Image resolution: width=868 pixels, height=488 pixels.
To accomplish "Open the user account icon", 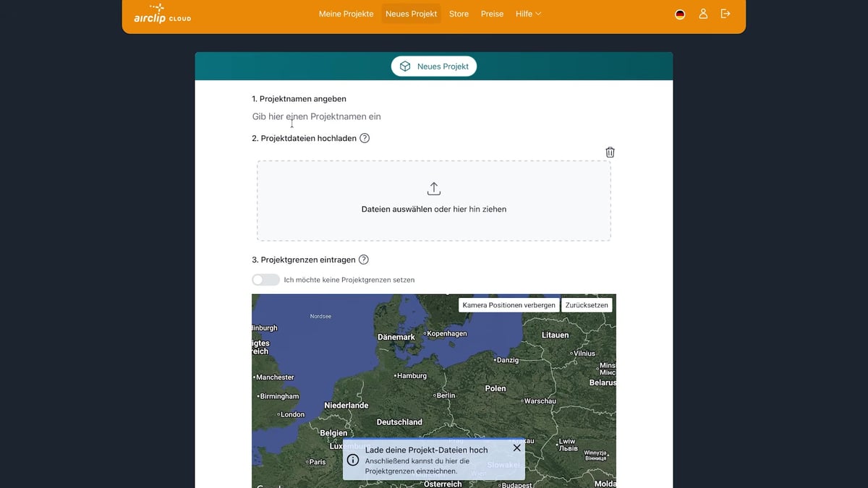I will [x=703, y=14].
